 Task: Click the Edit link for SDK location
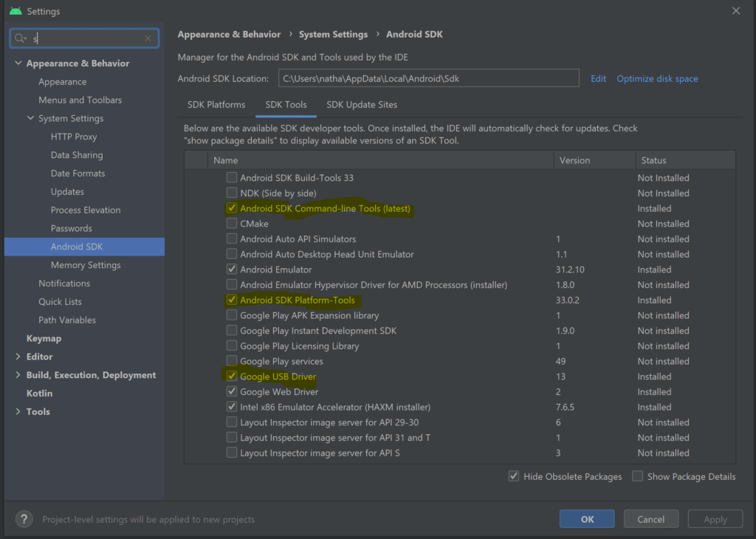coord(598,78)
